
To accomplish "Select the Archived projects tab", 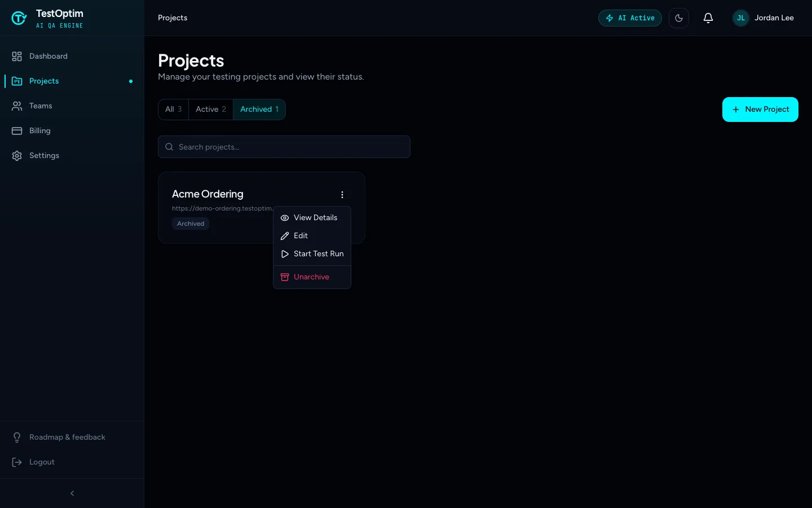I will (259, 110).
